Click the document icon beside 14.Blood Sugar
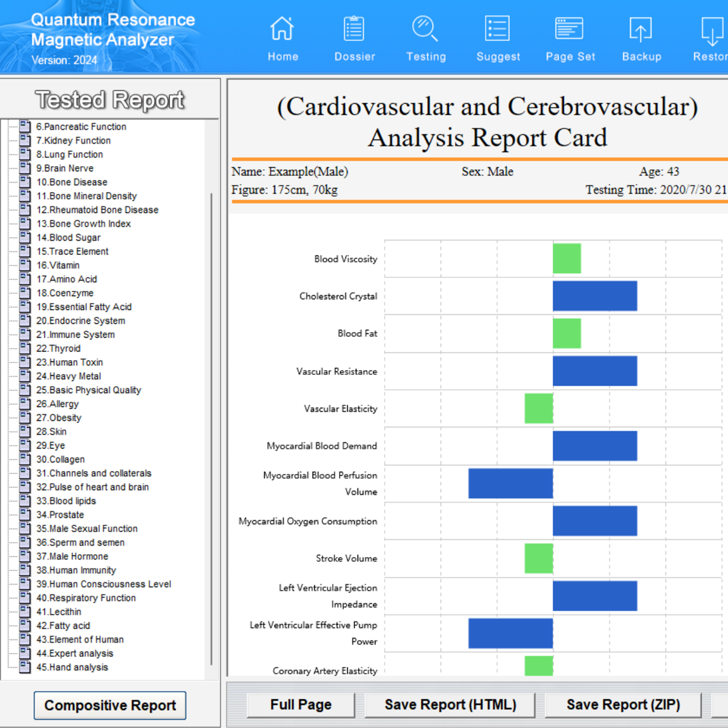This screenshot has width=728, height=728. pyautogui.click(x=25, y=237)
